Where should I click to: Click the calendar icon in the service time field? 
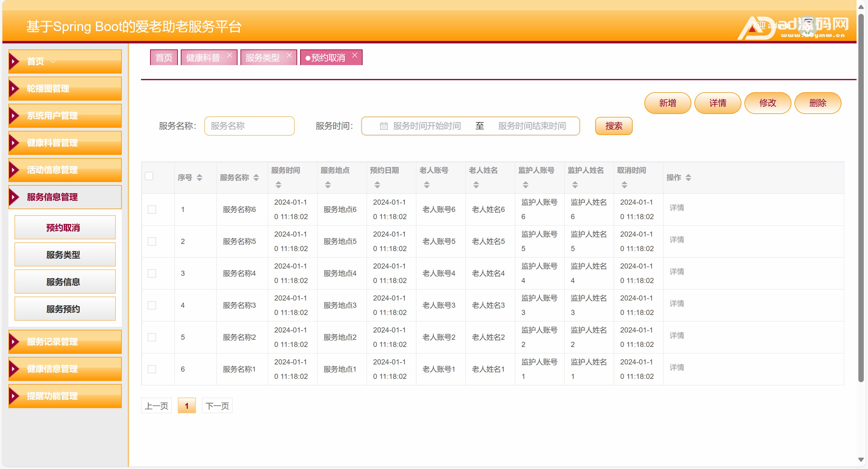(x=383, y=126)
